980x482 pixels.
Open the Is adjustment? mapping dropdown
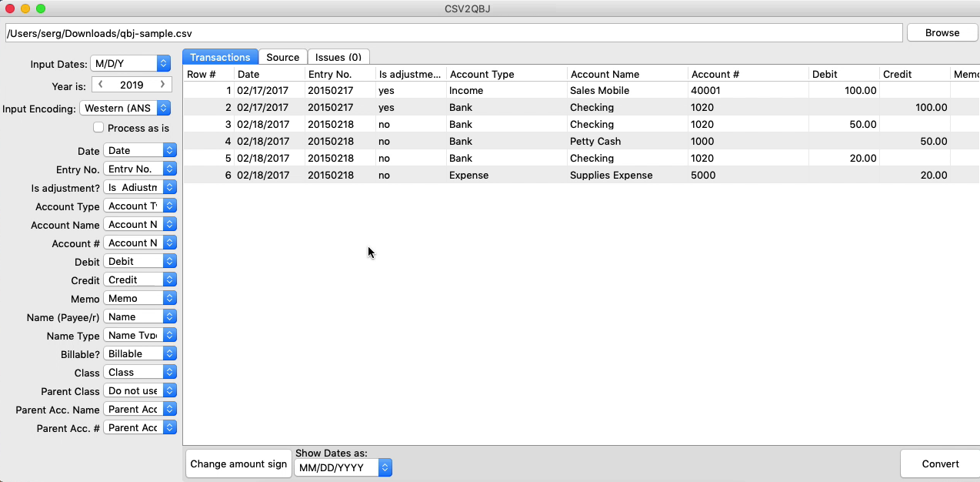click(140, 187)
